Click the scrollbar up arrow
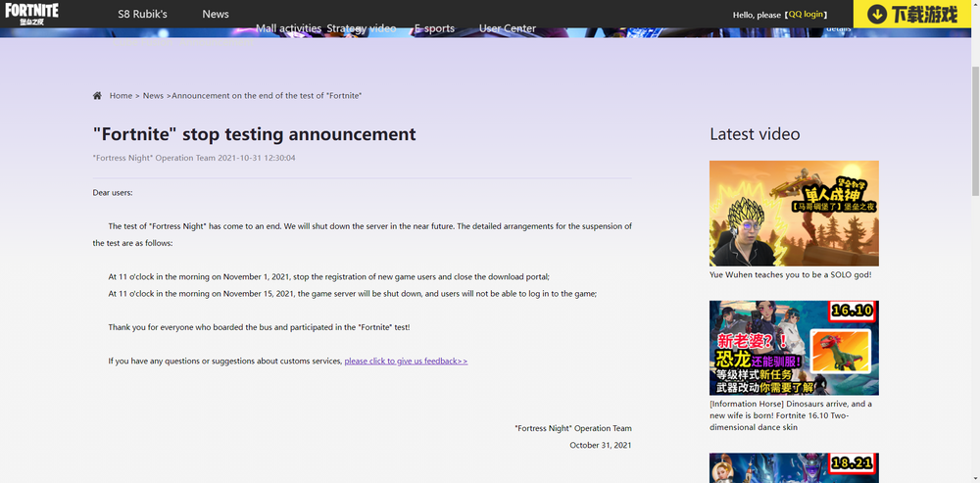980x483 pixels. [973, 6]
